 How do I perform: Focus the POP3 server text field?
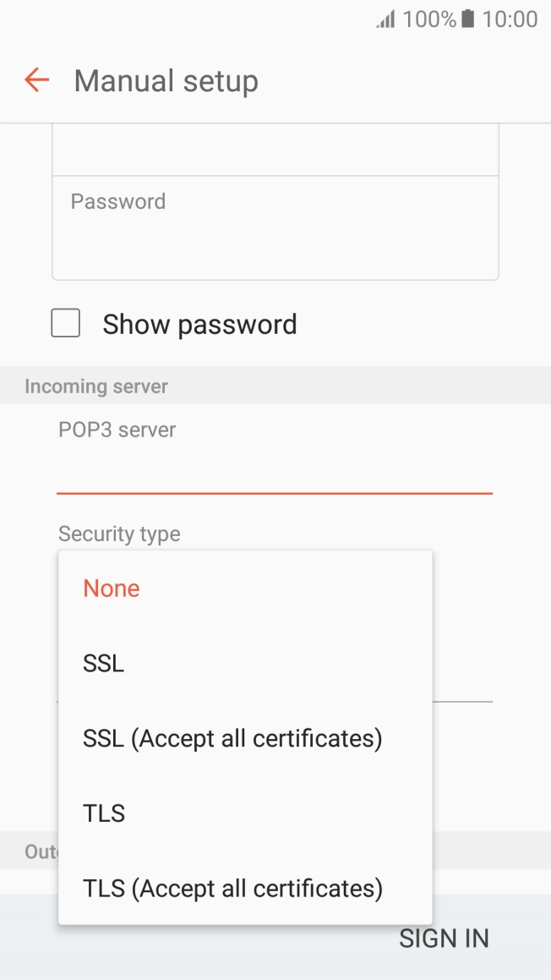coord(275,474)
